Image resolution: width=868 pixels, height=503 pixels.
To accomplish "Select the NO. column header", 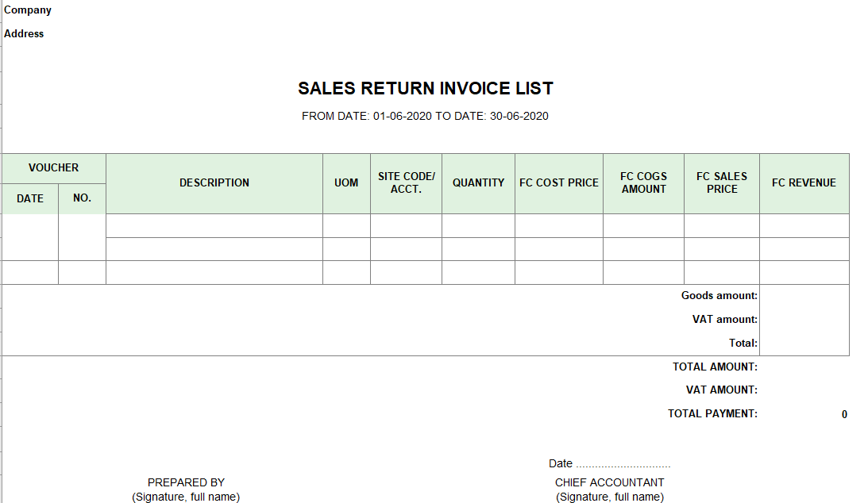I will [82, 198].
